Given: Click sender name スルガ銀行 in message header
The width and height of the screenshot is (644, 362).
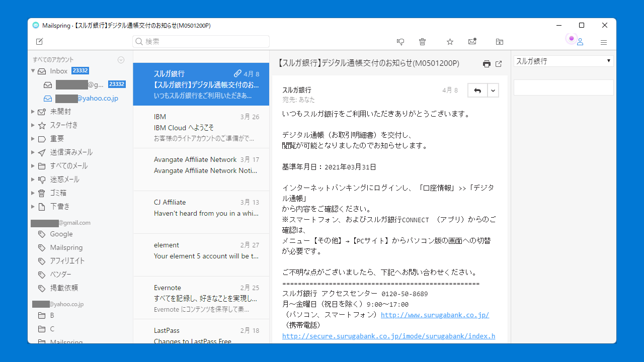Looking at the screenshot, I should click(x=296, y=90).
